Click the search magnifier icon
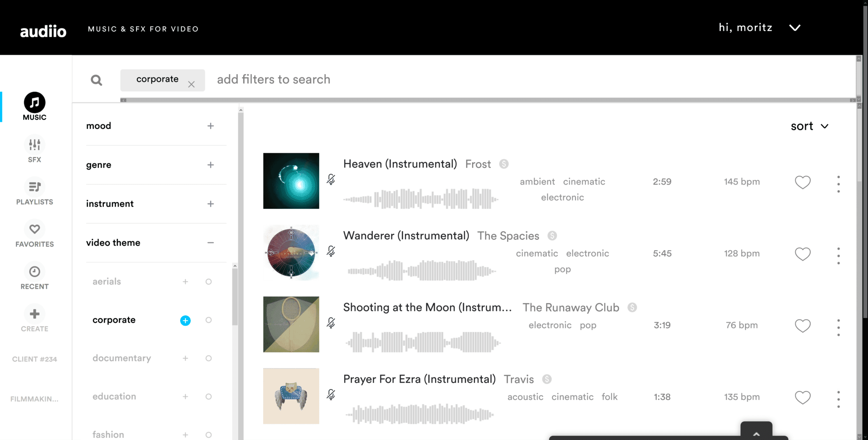 point(96,80)
